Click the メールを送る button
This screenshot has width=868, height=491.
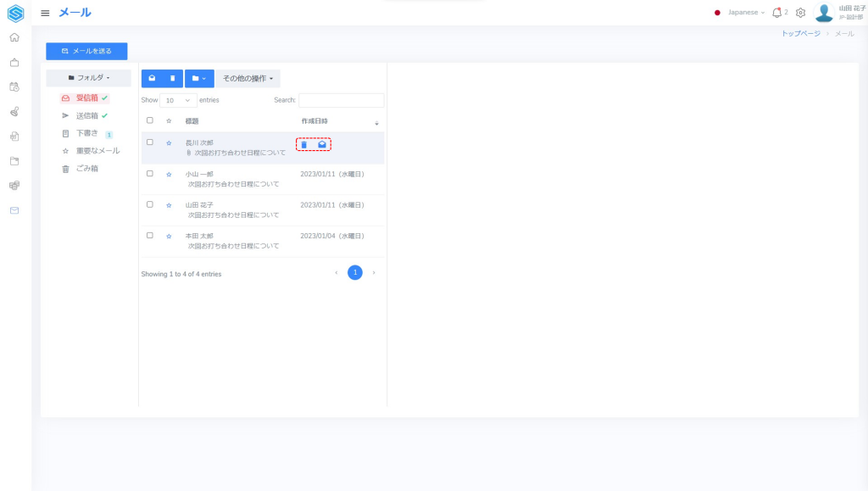[x=86, y=51]
